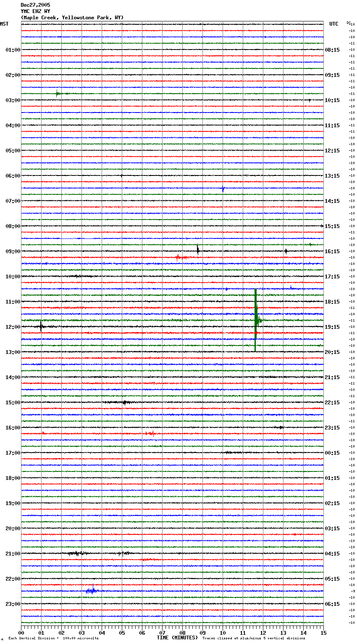Click the black event spike on 12:00 trace
The image size is (357, 644).
tap(41, 326)
